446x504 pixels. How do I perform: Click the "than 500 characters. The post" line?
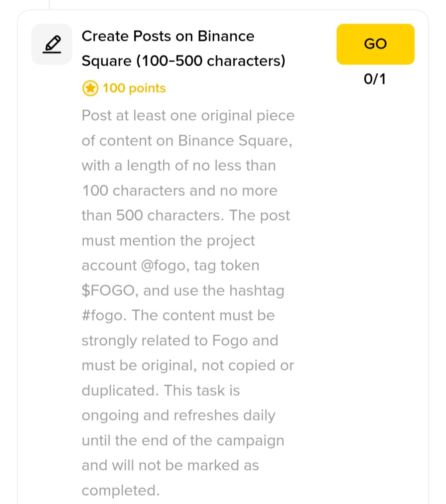pyautogui.click(x=186, y=216)
